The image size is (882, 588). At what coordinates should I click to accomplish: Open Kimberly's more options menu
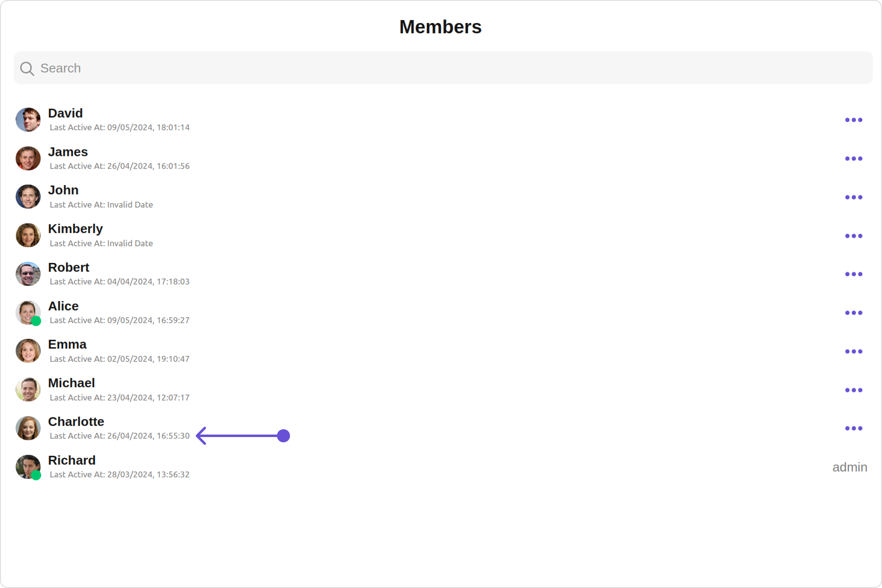(x=854, y=236)
